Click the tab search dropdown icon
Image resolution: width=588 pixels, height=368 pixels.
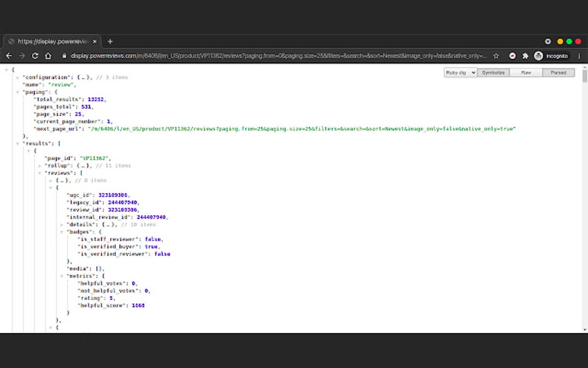[548, 42]
